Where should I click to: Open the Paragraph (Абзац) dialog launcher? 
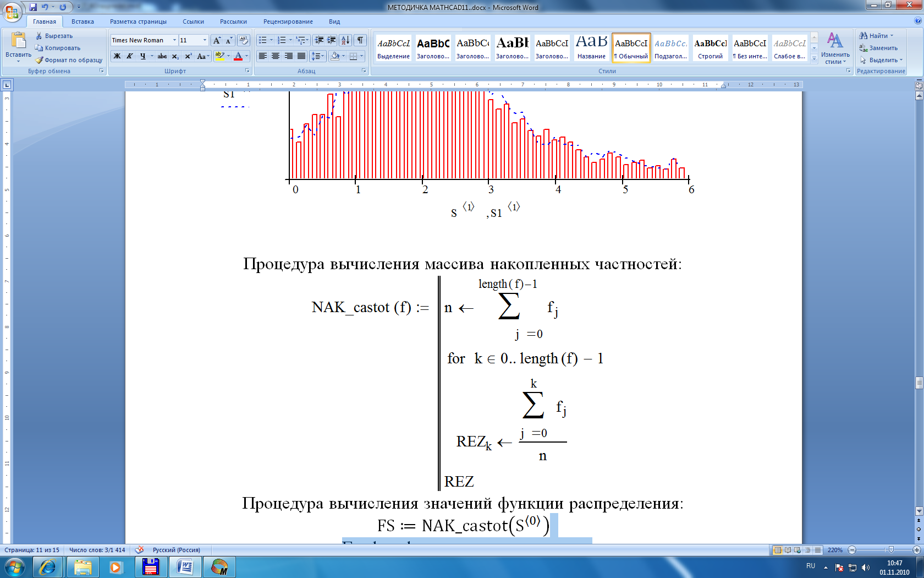point(364,71)
